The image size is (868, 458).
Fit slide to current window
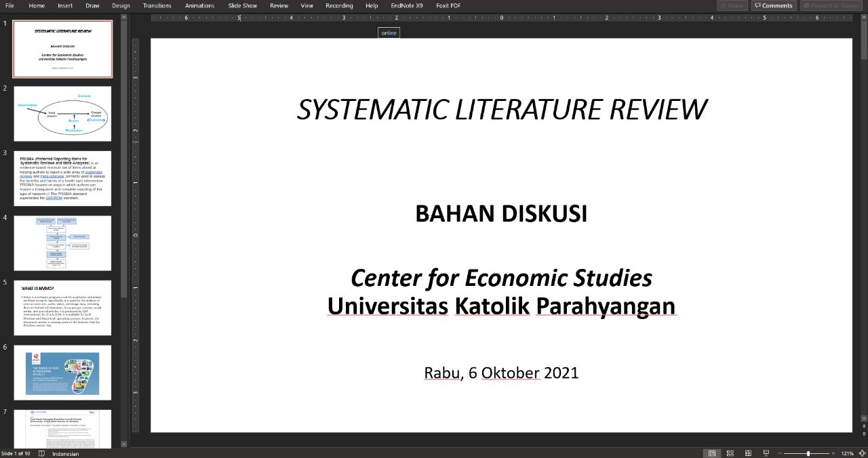click(x=863, y=453)
